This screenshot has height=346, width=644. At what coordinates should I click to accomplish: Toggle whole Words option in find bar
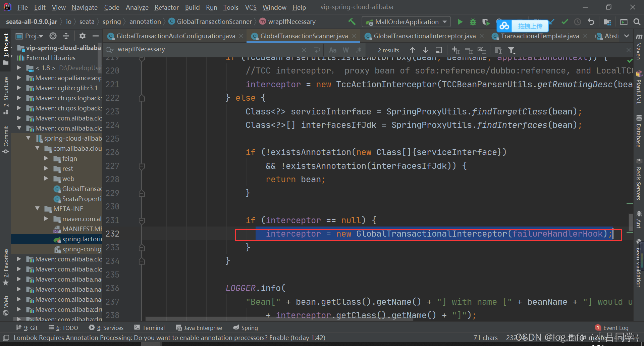[x=346, y=50]
